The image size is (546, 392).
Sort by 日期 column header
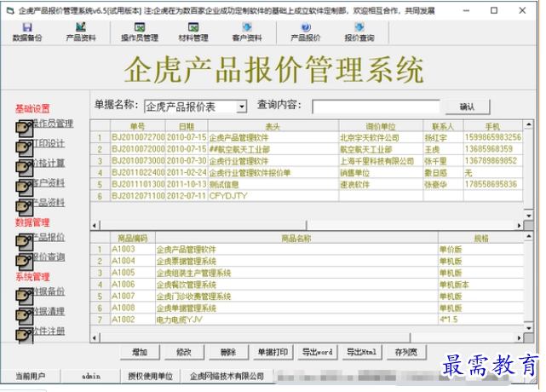(187, 126)
